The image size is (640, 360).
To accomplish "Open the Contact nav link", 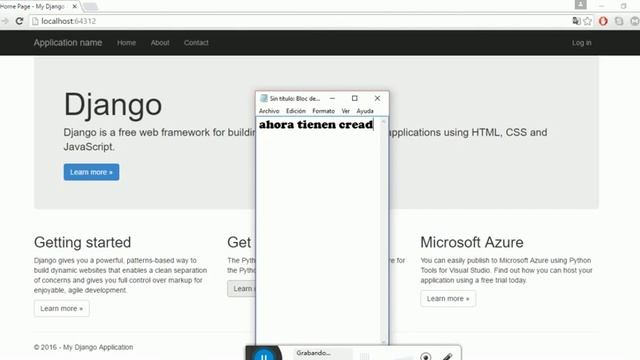I will click(196, 42).
